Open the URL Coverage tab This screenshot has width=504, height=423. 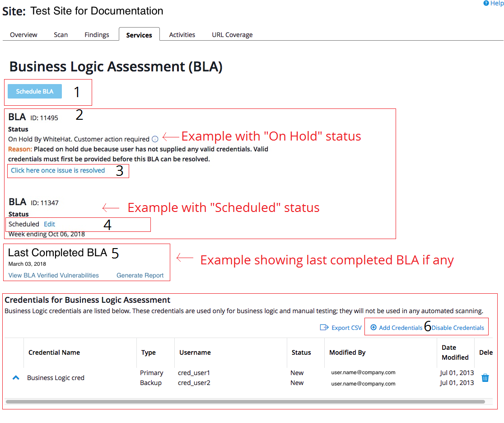232,34
